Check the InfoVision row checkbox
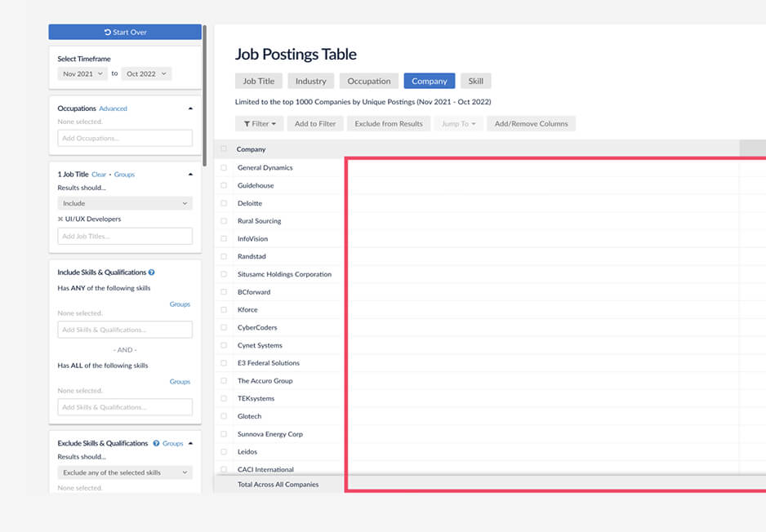 coord(224,239)
